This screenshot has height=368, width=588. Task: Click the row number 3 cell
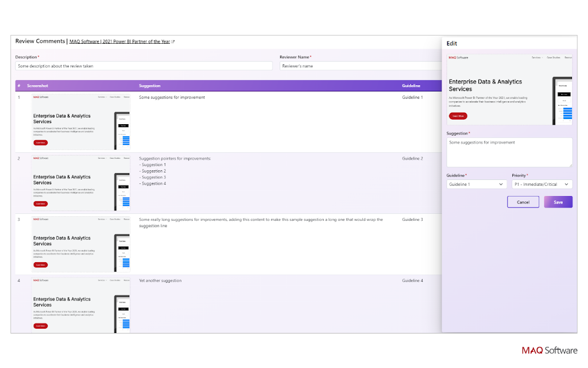point(19,220)
